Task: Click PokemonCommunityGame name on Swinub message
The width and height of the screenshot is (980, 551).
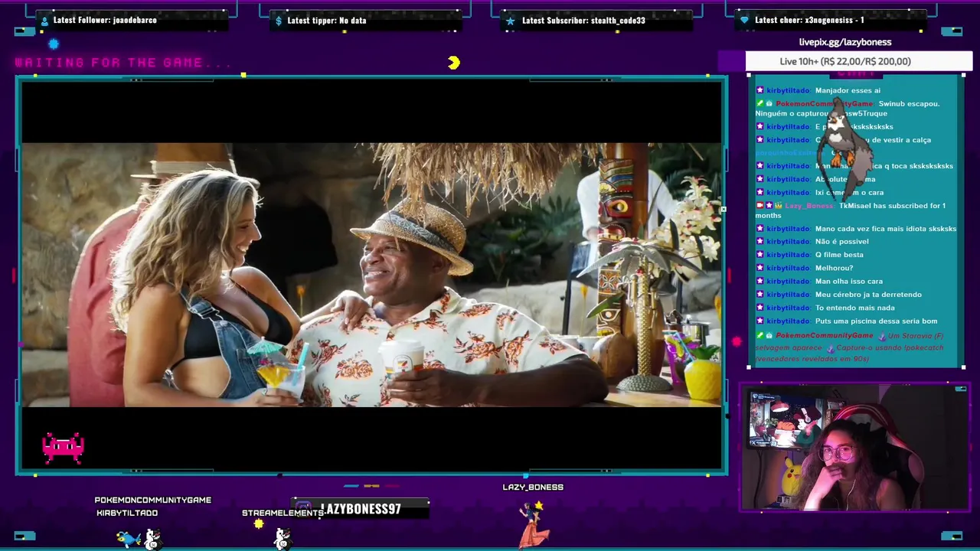Action: pos(825,103)
